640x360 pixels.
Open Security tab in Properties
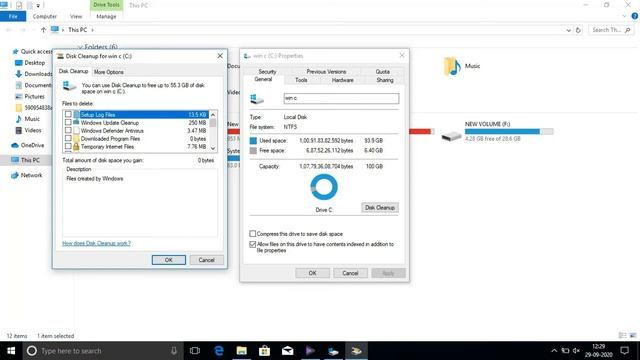coord(267,71)
